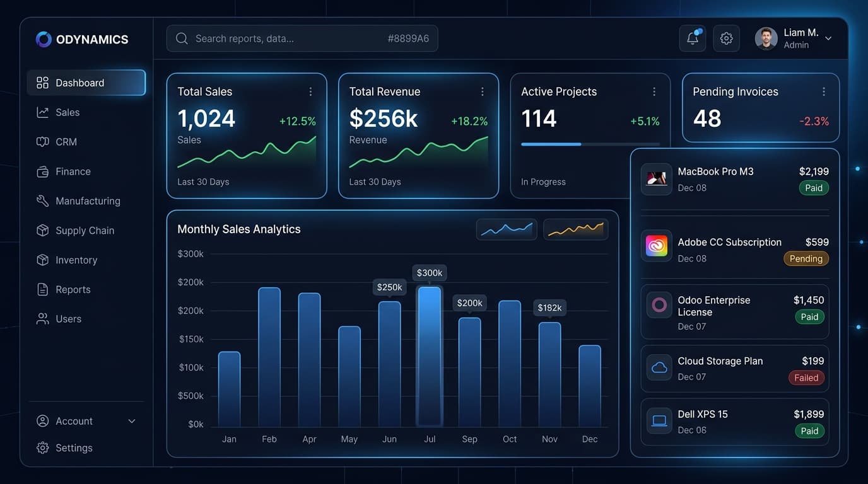Screen dimensions: 868x484
Task: Open Total Sales card options menu
Action: [310, 92]
